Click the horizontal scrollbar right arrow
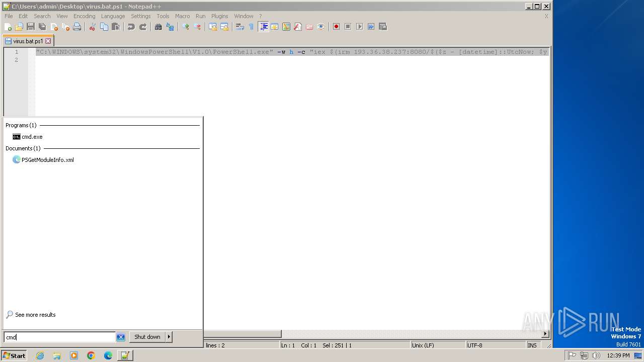 coord(545,334)
